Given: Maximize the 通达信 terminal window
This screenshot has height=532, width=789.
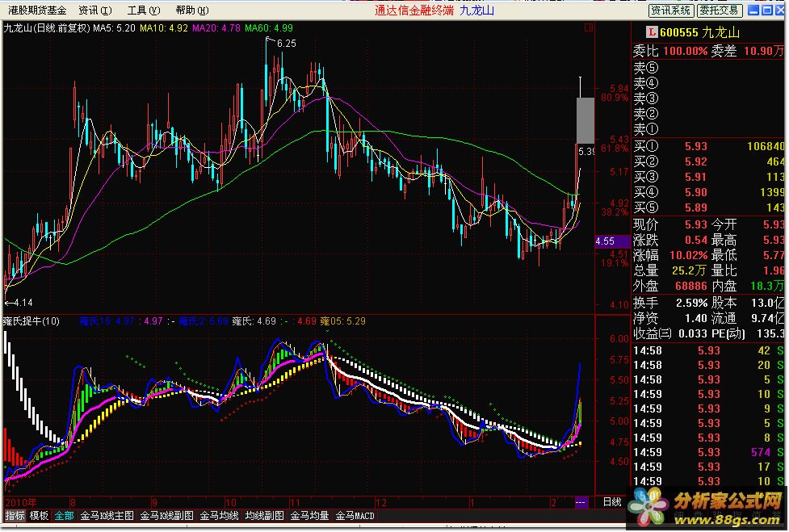Looking at the screenshot, I should point(767,10).
